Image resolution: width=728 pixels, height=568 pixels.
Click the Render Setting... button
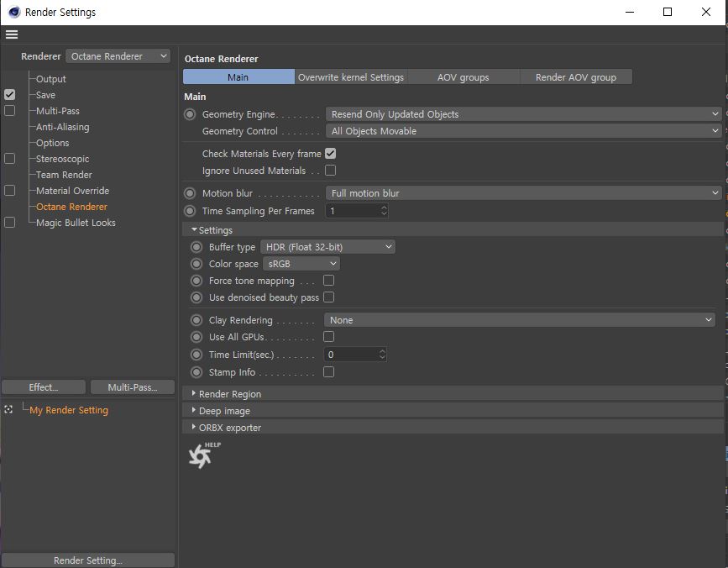(x=88, y=560)
